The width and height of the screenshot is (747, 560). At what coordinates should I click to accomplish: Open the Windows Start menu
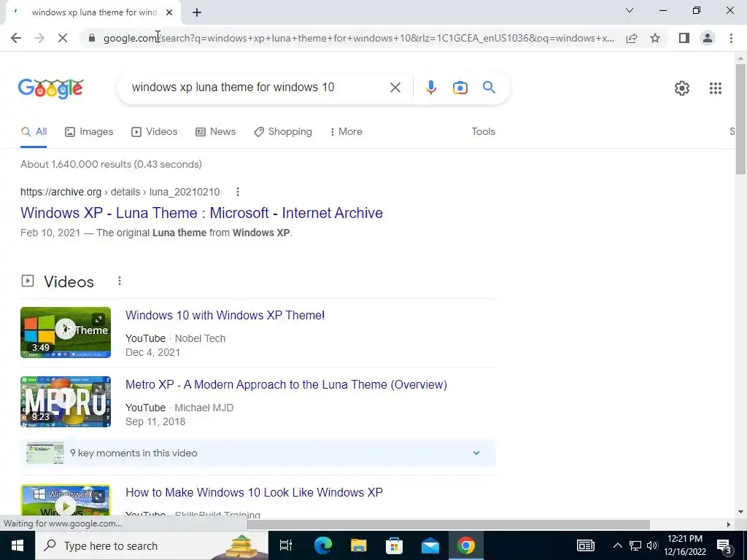18,545
